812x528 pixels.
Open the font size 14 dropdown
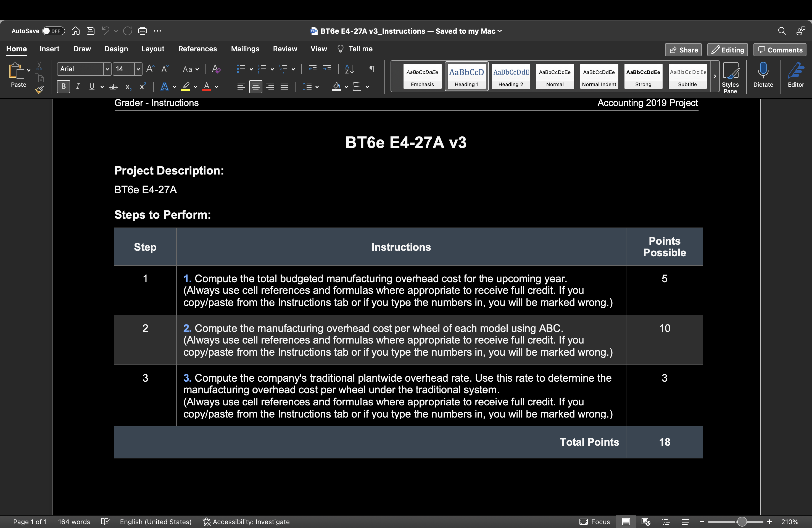coord(138,69)
